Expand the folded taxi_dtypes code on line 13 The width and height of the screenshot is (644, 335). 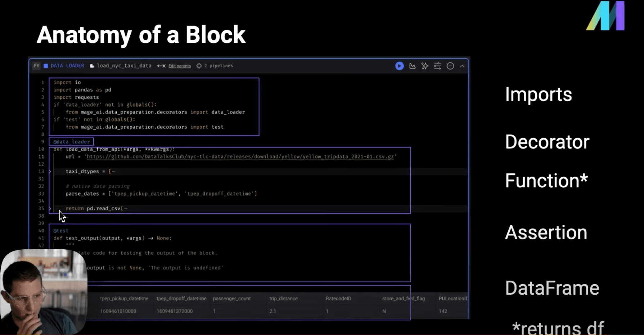click(50, 171)
